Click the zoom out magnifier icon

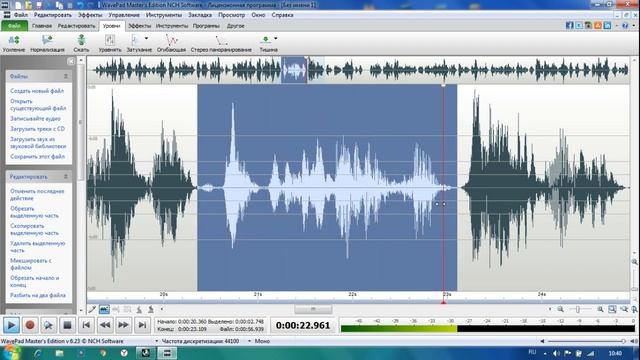[x=561, y=309]
